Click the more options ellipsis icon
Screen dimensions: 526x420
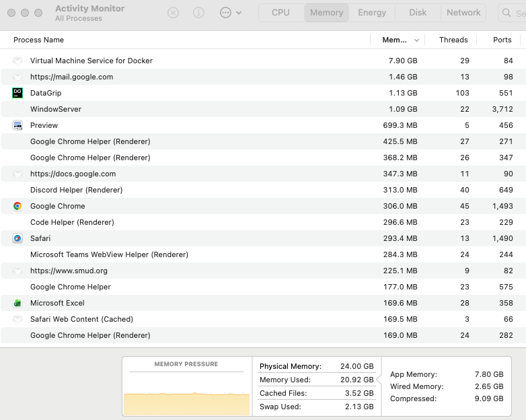(225, 13)
